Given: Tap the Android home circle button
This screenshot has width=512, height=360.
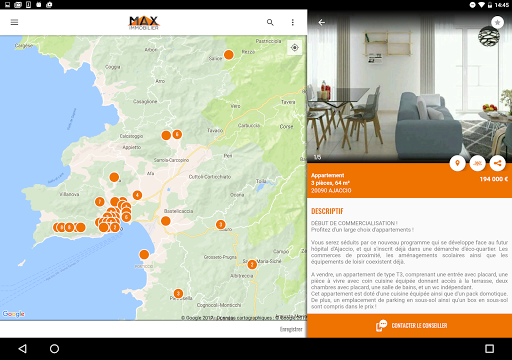Looking at the screenshot, I should point(54,349).
